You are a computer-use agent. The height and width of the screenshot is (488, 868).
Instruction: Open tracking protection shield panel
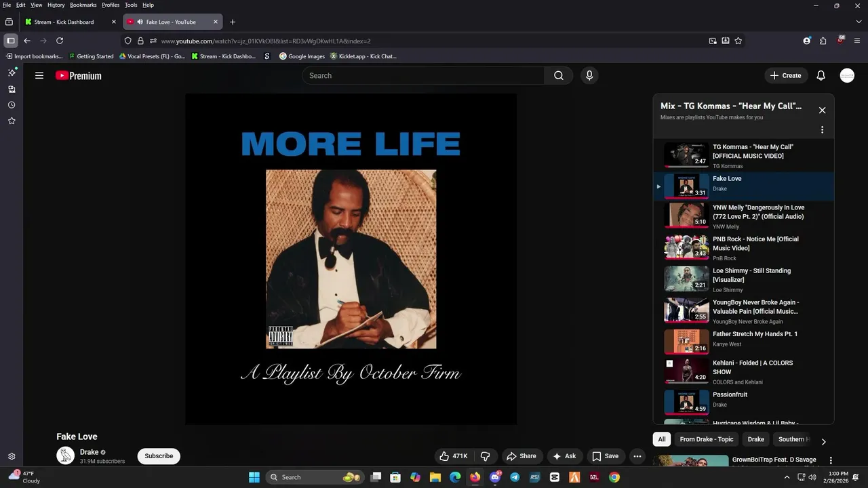127,41
